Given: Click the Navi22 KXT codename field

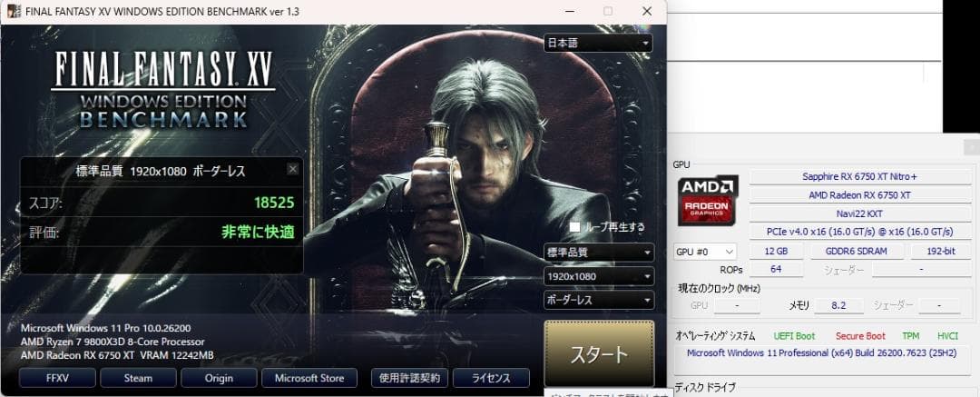Looking at the screenshot, I should (x=860, y=213).
